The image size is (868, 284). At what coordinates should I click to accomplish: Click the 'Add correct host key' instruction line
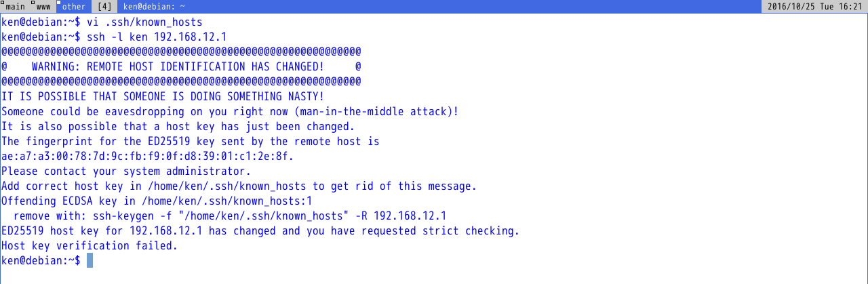[x=239, y=186]
